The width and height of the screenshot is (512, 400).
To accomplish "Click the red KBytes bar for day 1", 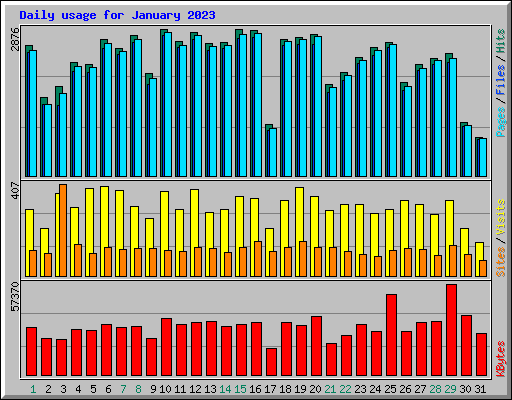I will click(x=31, y=351).
